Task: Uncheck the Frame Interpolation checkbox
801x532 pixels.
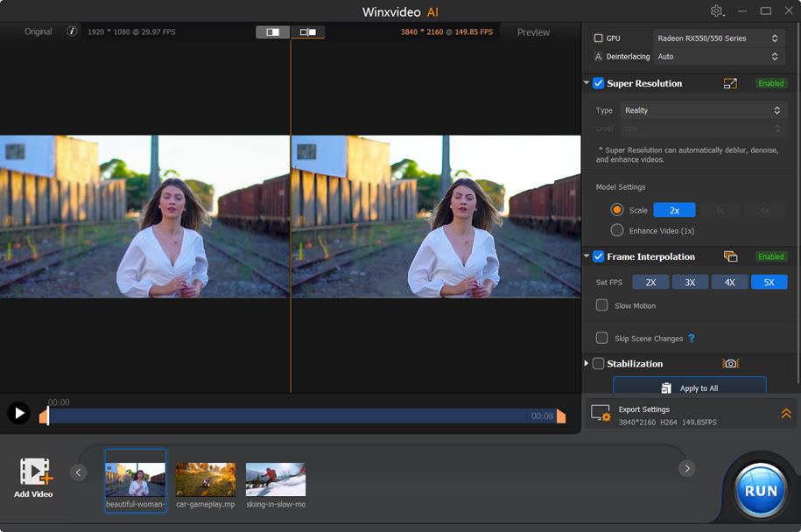Action: 597,256
